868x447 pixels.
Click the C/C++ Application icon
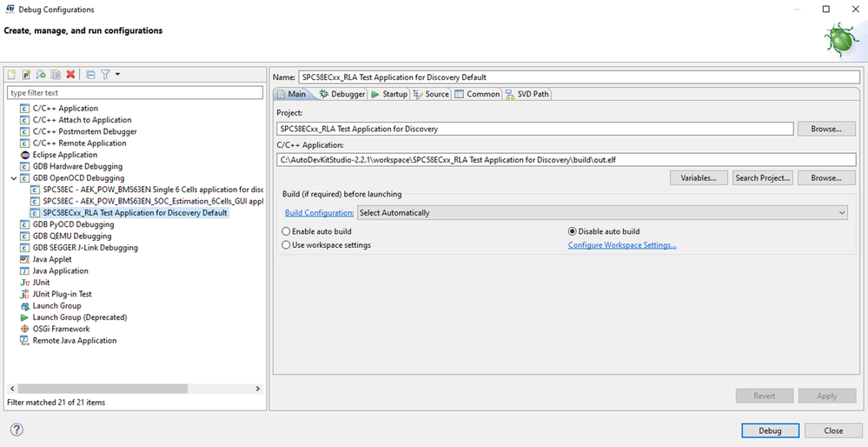point(24,108)
